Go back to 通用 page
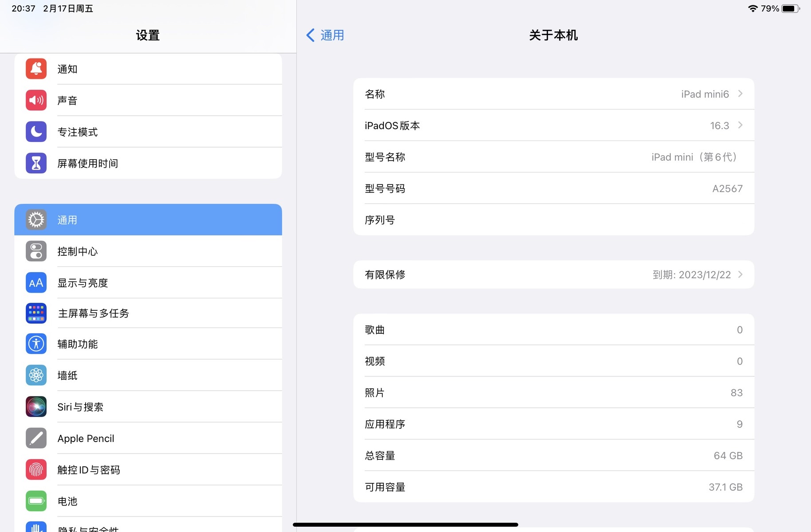The width and height of the screenshot is (811, 532). 325,35
